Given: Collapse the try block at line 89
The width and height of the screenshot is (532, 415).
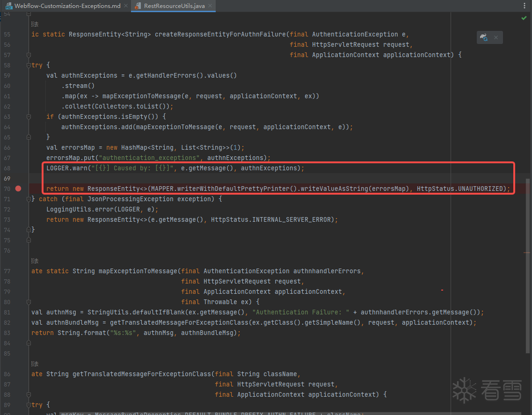Looking at the screenshot, I should pyautogui.click(x=29, y=405).
